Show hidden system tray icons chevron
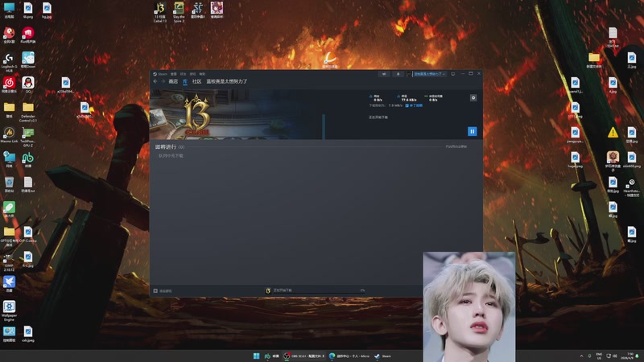Screen dimensions: 644x362 point(581,356)
